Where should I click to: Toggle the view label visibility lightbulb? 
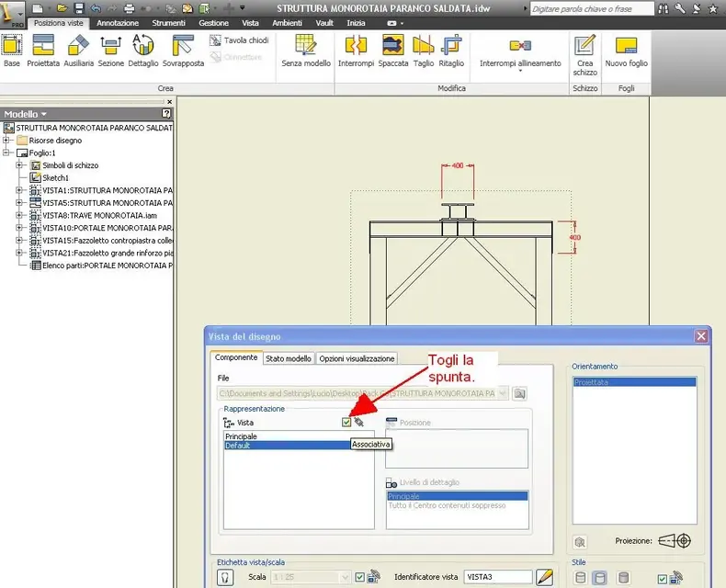tap(225, 577)
